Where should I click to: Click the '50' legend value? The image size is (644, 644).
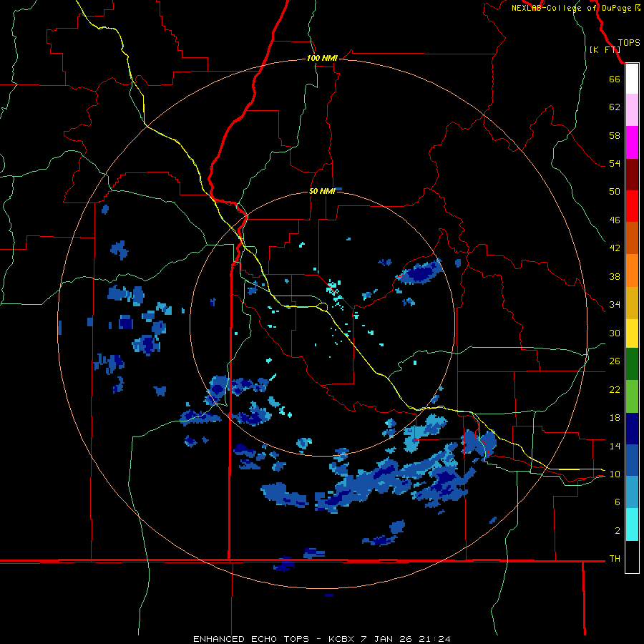(615, 192)
